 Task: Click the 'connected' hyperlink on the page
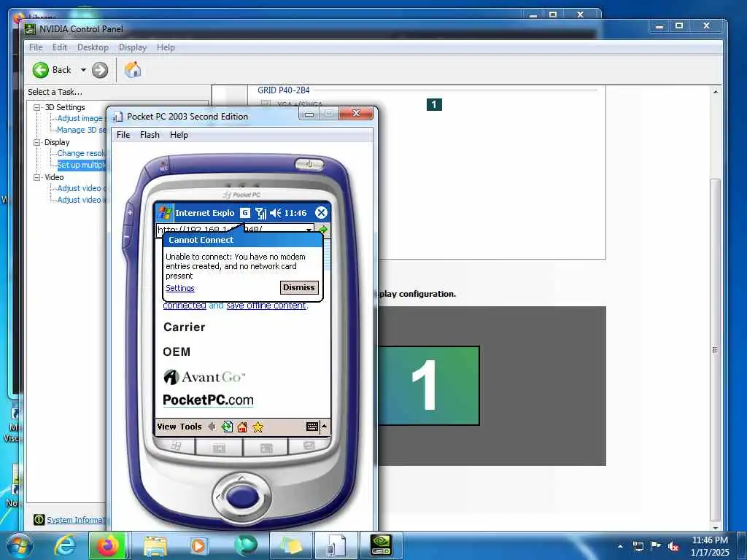(185, 306)
